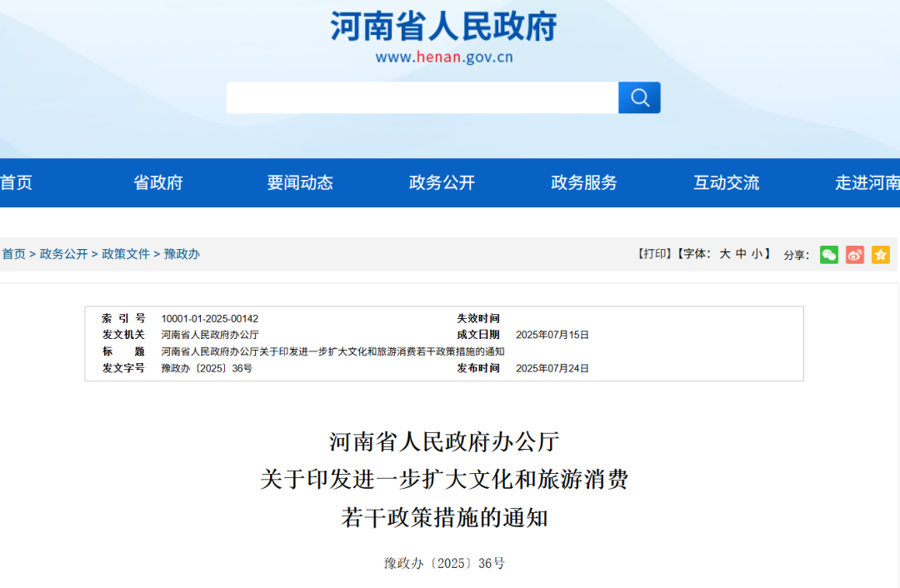The image size is (900, 588).
Task: Open the 【打印】 print option
Action: pos(655,254)
